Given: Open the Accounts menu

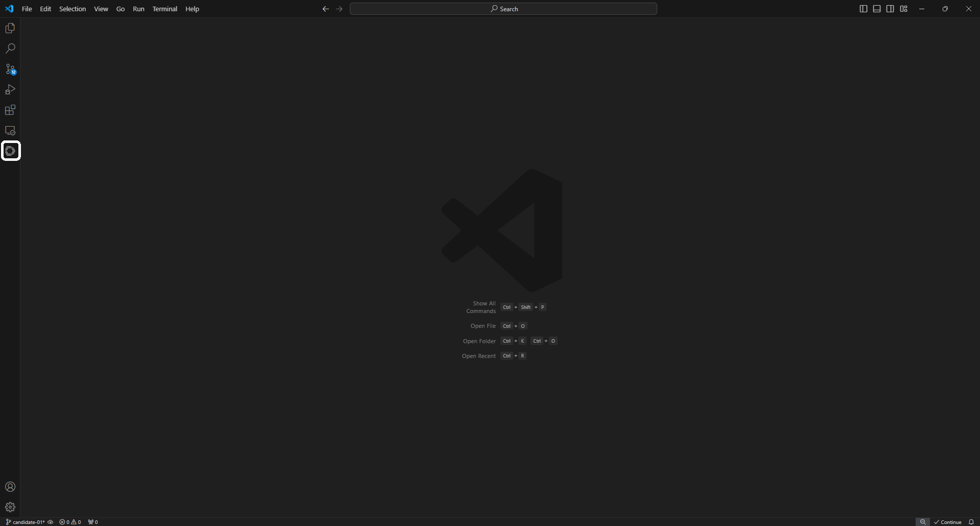Looking at the screenshot, I should pyautogui.click(x=10, y=487).
